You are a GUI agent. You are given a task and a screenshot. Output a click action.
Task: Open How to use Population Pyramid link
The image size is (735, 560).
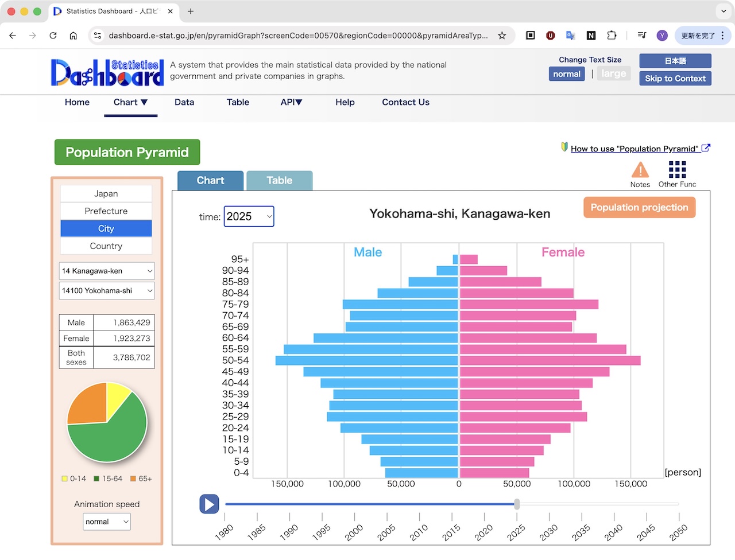(x=635, y=149)
